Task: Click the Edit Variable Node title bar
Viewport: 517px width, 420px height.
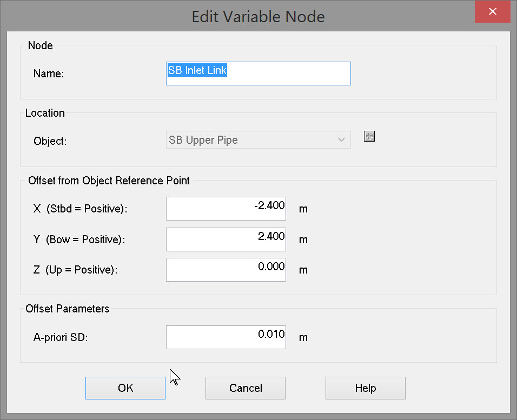Action: (x=258, y=16)
